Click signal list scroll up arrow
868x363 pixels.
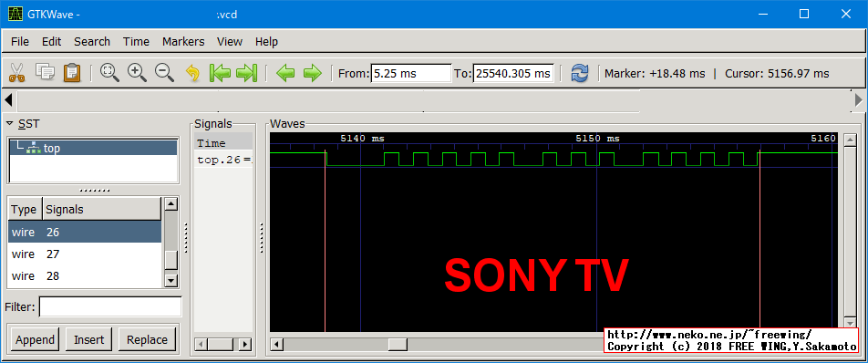point(171,204)
